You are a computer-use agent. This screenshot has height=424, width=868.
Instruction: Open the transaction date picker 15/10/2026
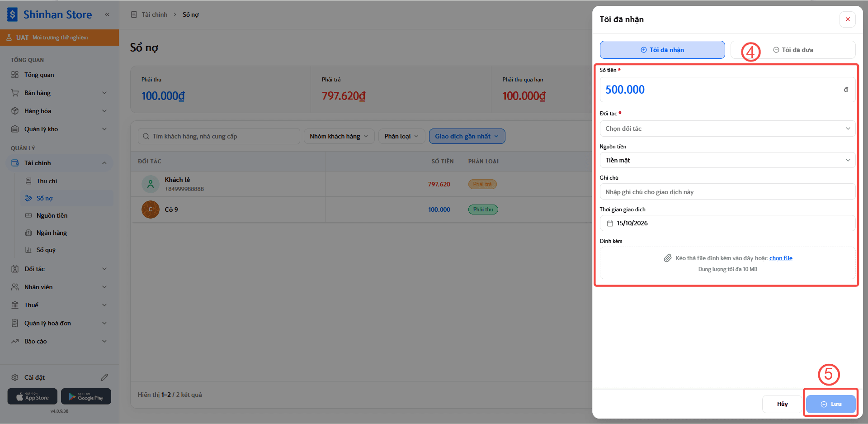tap(727, 223)
